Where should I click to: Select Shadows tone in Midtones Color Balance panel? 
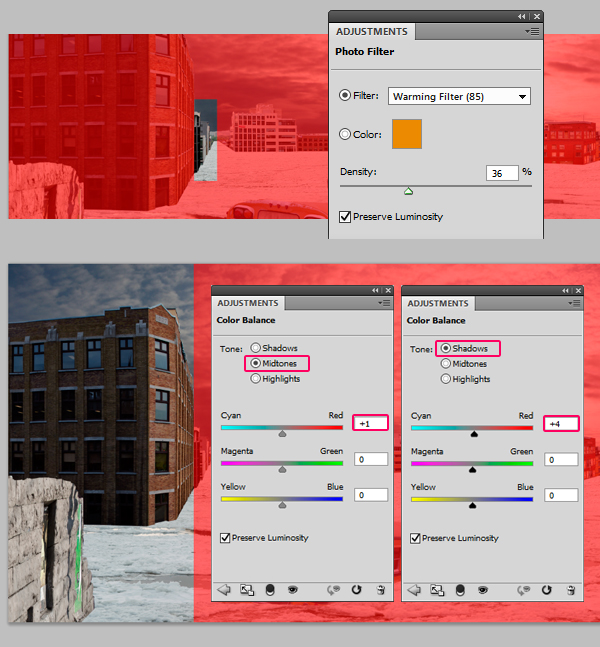[255, 348]
